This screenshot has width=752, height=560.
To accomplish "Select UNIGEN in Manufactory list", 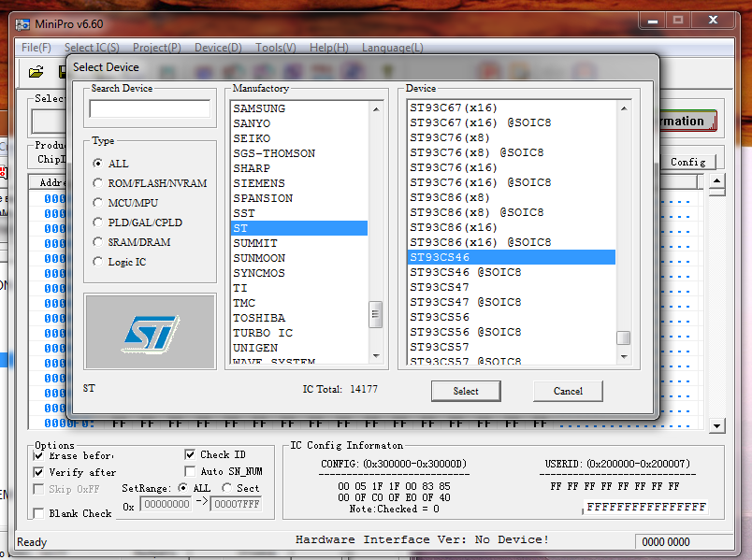I will 299,348.
